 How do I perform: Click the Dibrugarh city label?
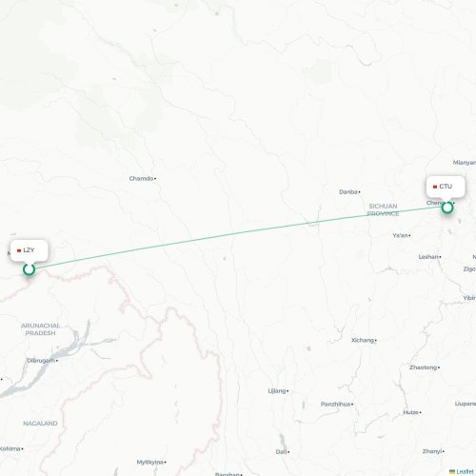pos(41,361)
